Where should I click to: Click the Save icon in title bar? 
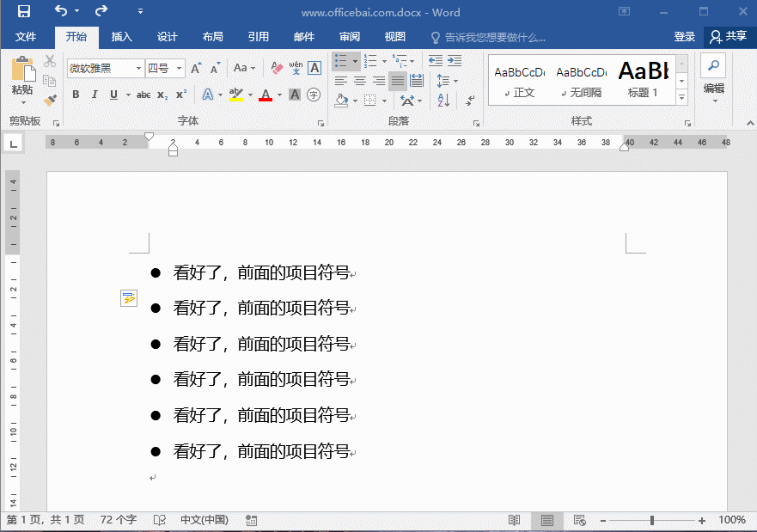click(24, 11)
